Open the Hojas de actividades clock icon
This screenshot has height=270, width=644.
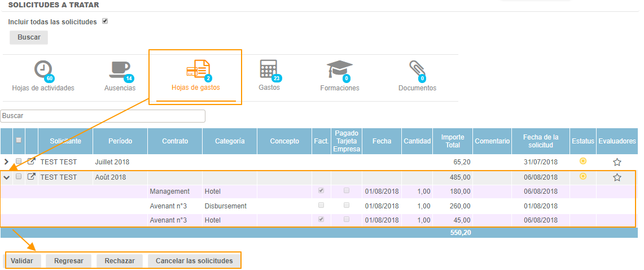pyautogui.click(x=43, y=69)
